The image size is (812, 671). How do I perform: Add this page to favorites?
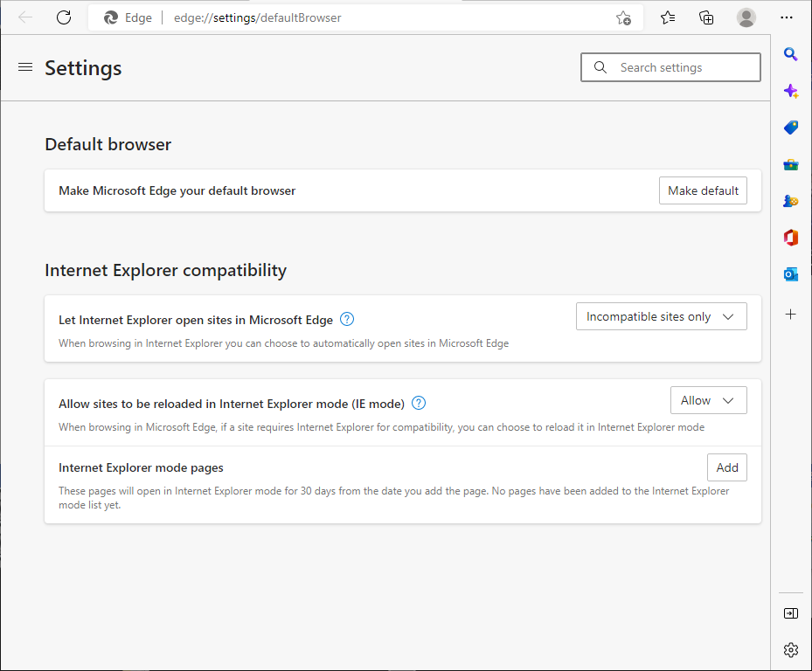tap(623, 17)
